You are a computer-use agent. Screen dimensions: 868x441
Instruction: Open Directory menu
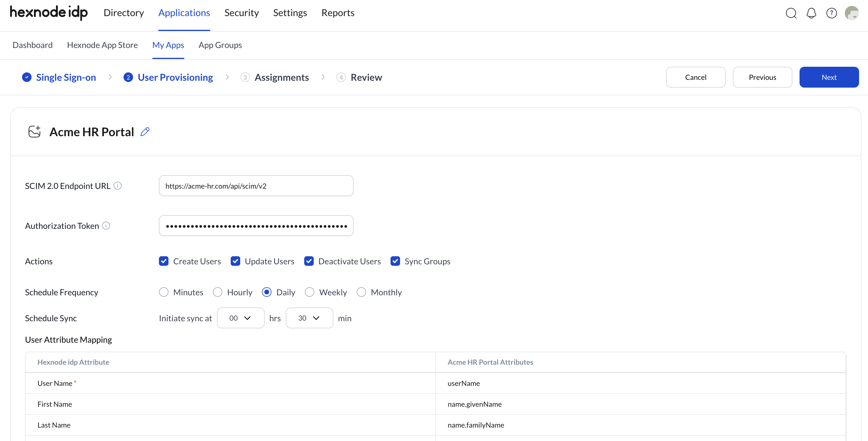coord(124,13)
